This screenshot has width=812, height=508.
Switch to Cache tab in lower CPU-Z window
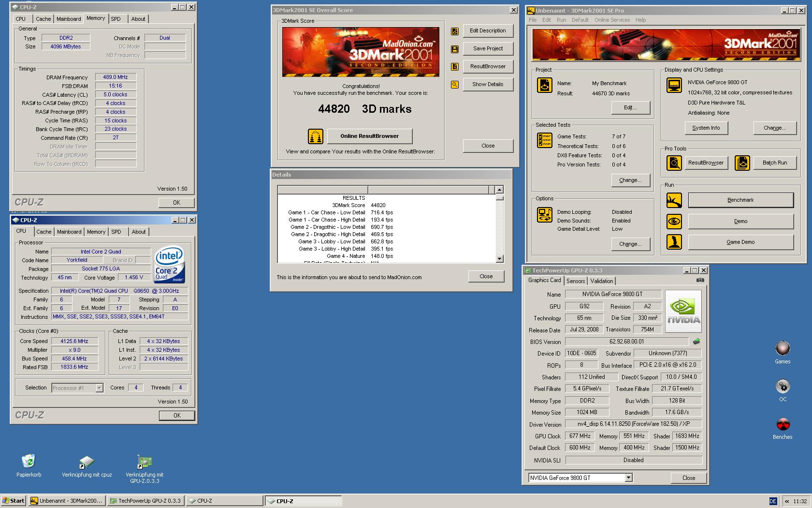coord(44,232)
